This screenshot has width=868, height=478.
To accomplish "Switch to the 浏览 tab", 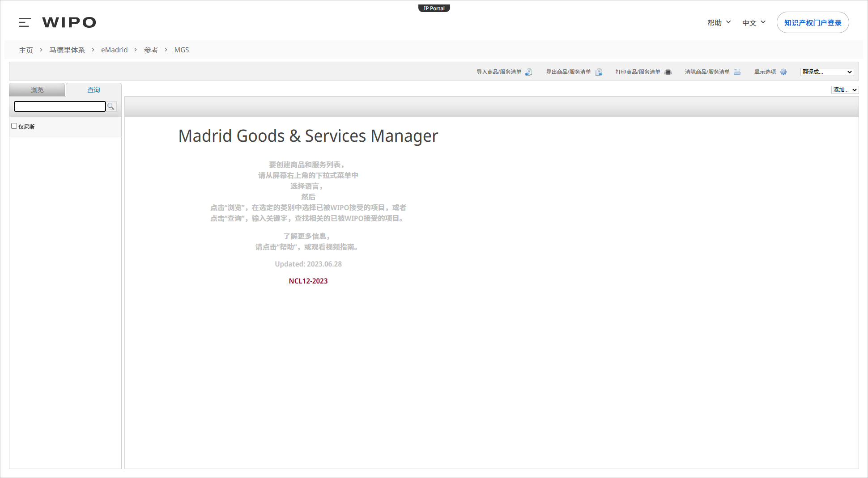I will pos(37,90).
